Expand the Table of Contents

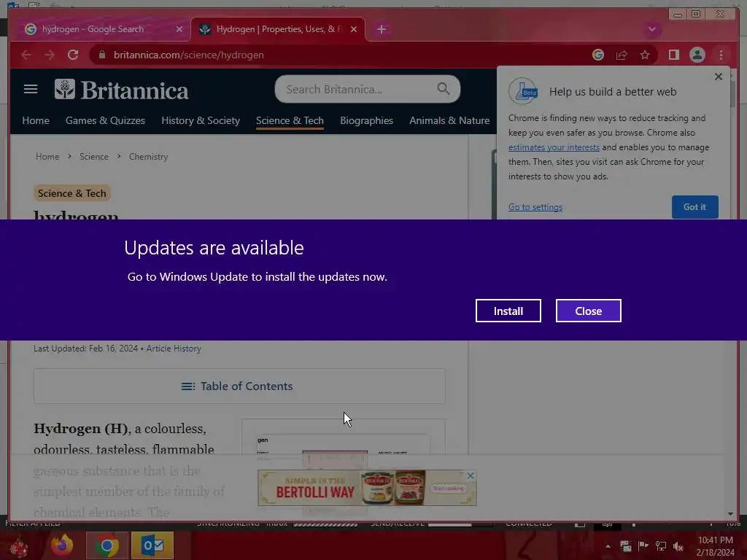pos(239,386)
